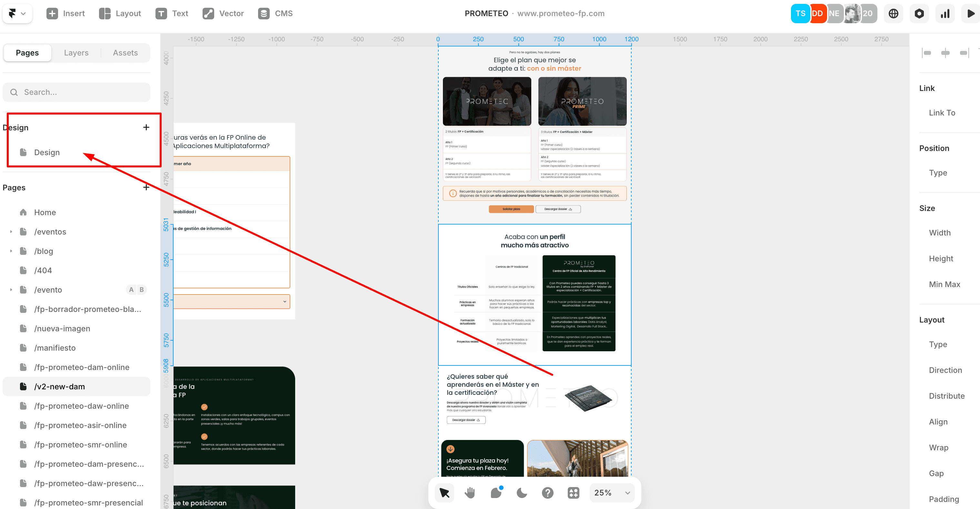Click the page search field
This screenshot has height=509, width=980.
(x=76, y=92)
